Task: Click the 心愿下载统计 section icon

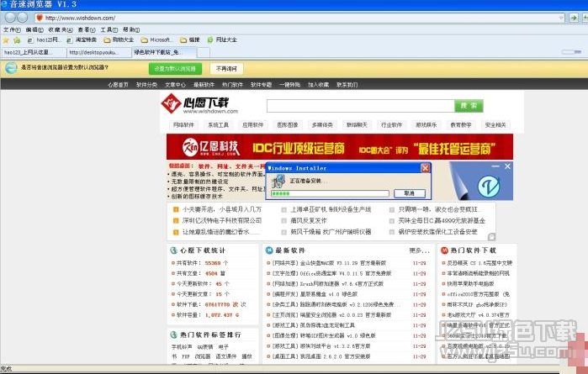Action: (x=173, y=250)
